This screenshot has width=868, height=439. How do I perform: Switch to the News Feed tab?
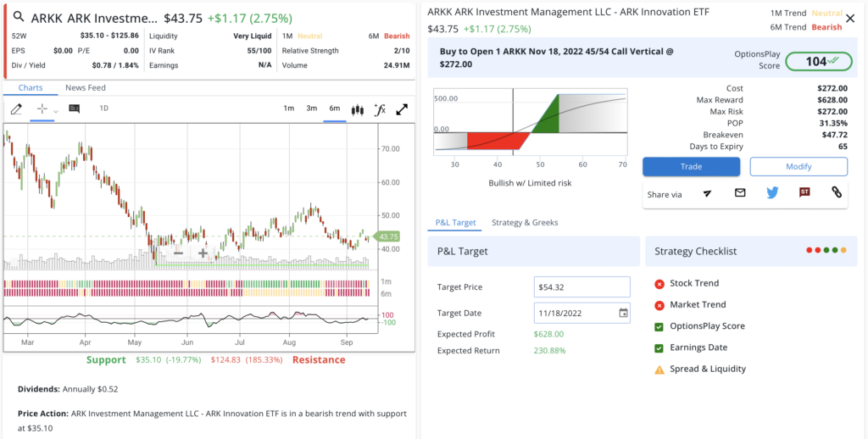pos(86,87)
